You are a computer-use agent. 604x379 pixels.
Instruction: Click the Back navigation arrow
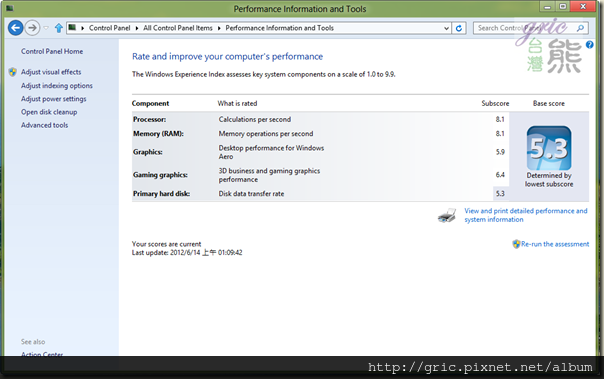click(15, 28)
